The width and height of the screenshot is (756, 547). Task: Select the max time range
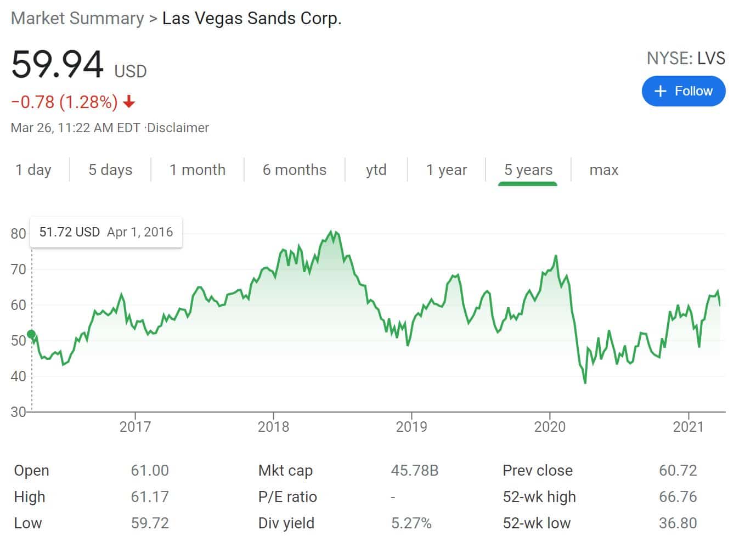coord(604,170)
